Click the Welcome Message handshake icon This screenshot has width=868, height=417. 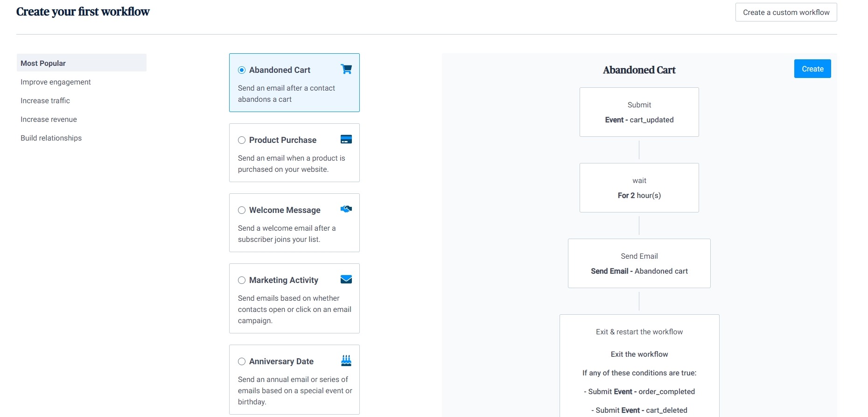tap(346, 209)
